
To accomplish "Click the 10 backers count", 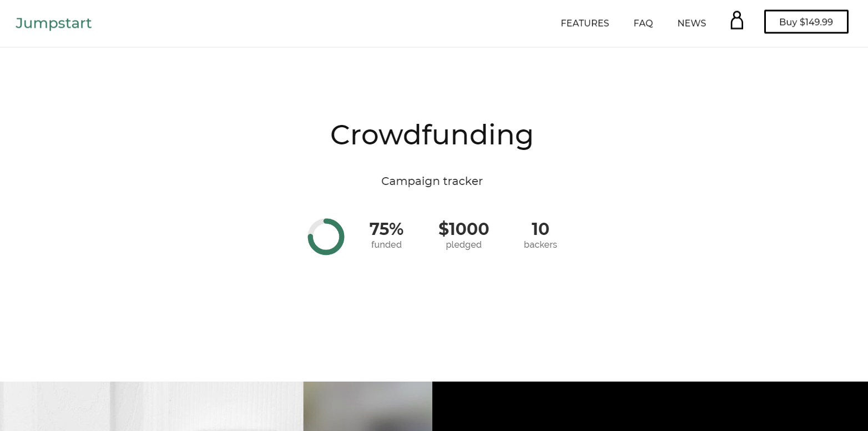I will (540, 229).
